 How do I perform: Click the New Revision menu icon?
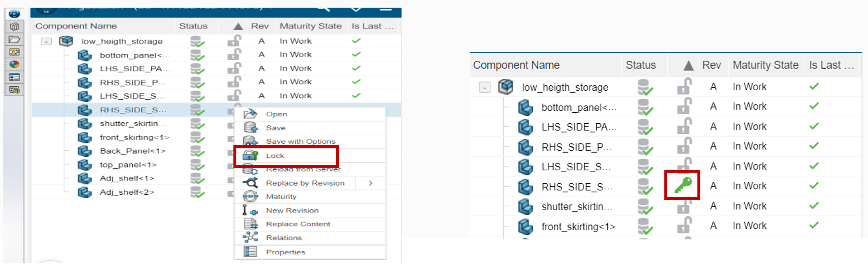(250, 211)
